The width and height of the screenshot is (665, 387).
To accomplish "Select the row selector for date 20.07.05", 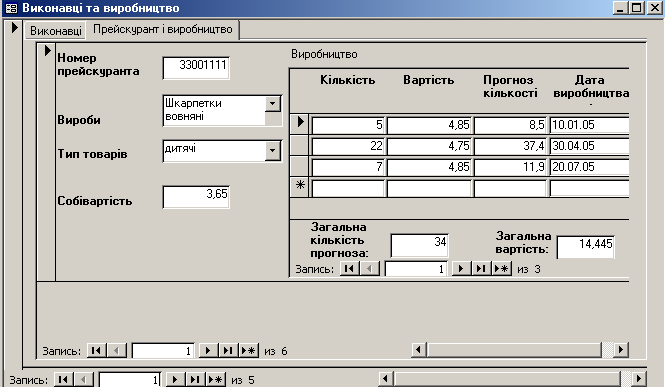I will 300,166.
